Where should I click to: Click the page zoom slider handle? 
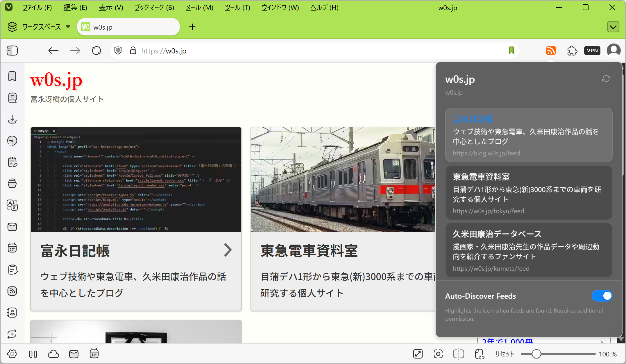tap(536, 354)
